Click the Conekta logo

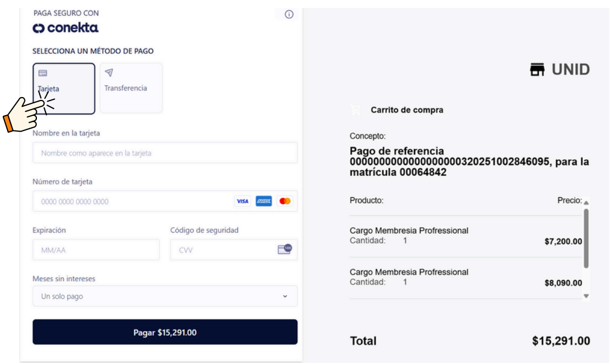click(65, 28)
